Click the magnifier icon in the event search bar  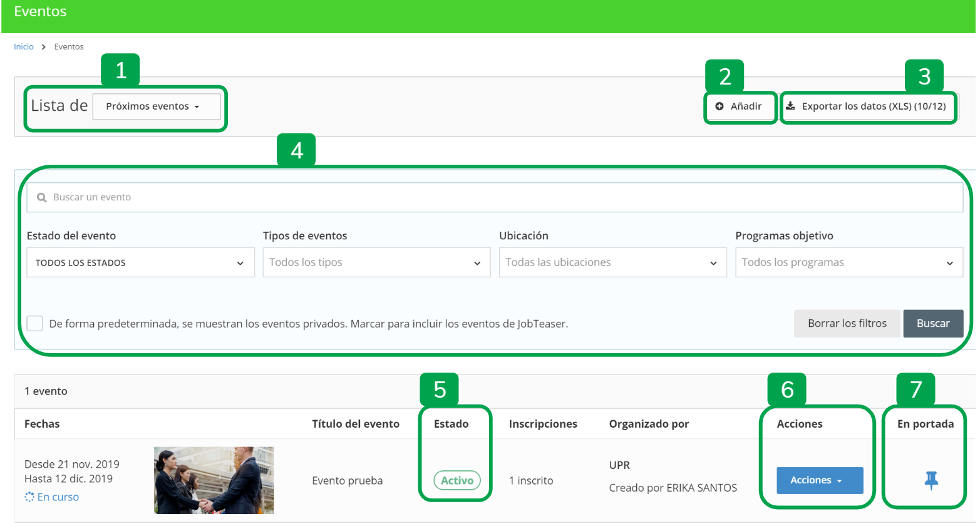(x=42, y=197)
